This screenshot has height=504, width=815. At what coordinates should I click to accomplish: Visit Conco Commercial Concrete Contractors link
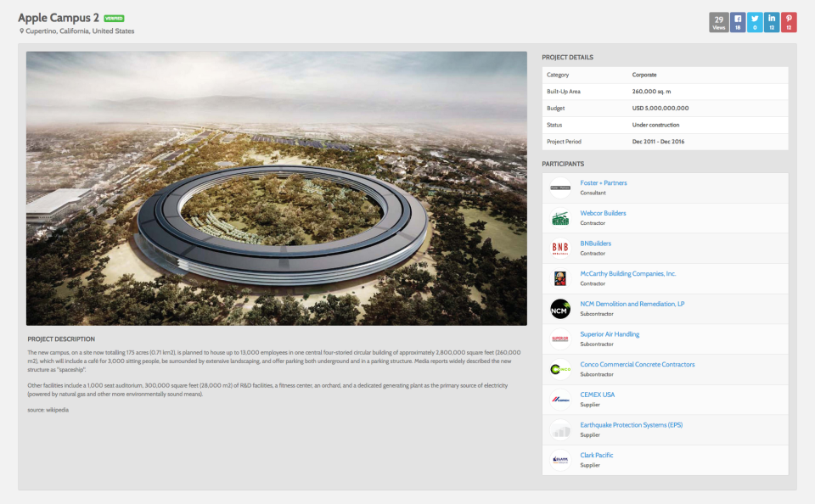638,364
